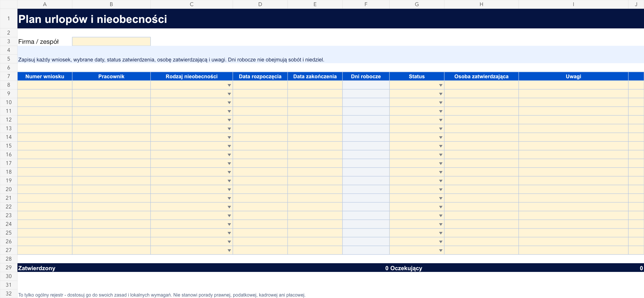Select row 29 by its row number
The height and width of the screenshot is (298, 644).
(x=9, y=268)
